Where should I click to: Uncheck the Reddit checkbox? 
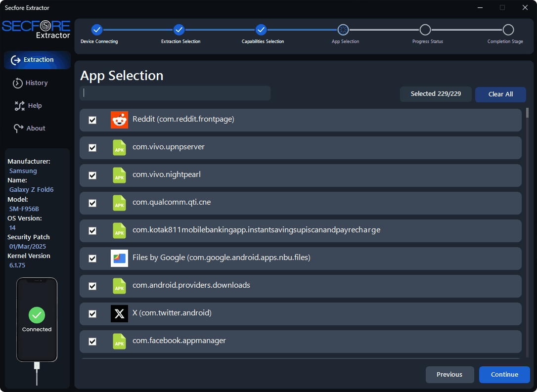[x=92, y=120]
